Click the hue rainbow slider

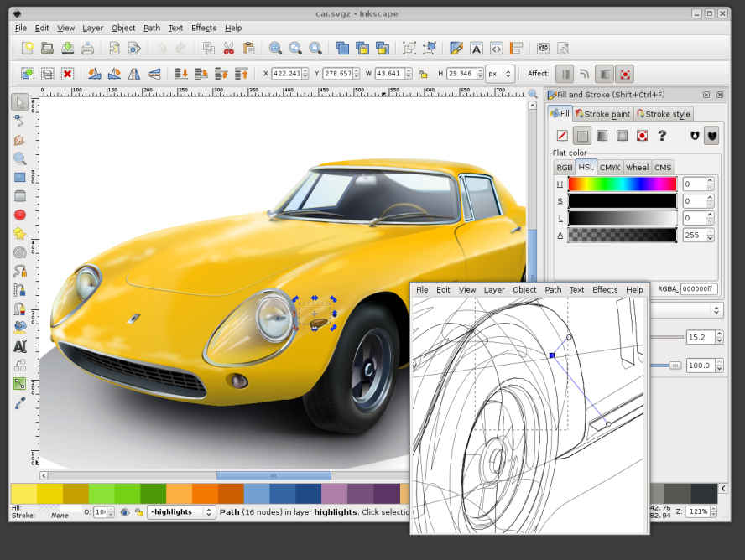[623, 184]
